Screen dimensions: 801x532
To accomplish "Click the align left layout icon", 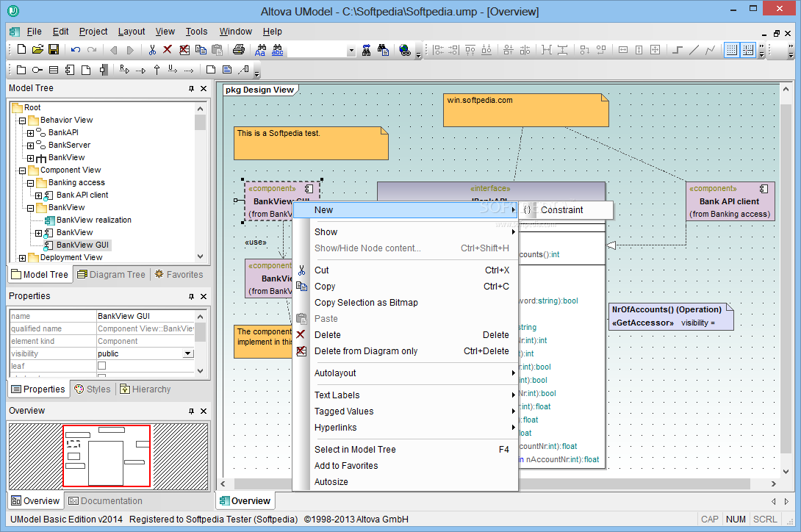I will pyautogui.click(x=438, y=49).
